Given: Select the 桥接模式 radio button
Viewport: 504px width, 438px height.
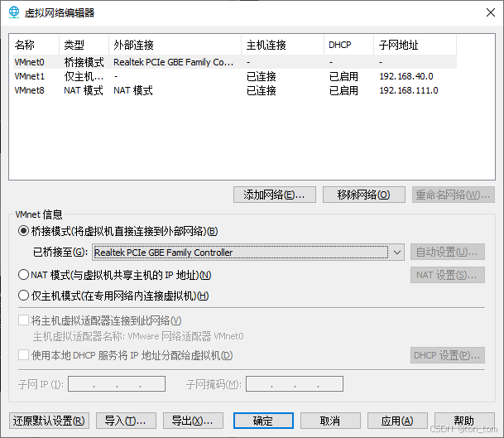Looking at the screenshot, I should [23, 231].
